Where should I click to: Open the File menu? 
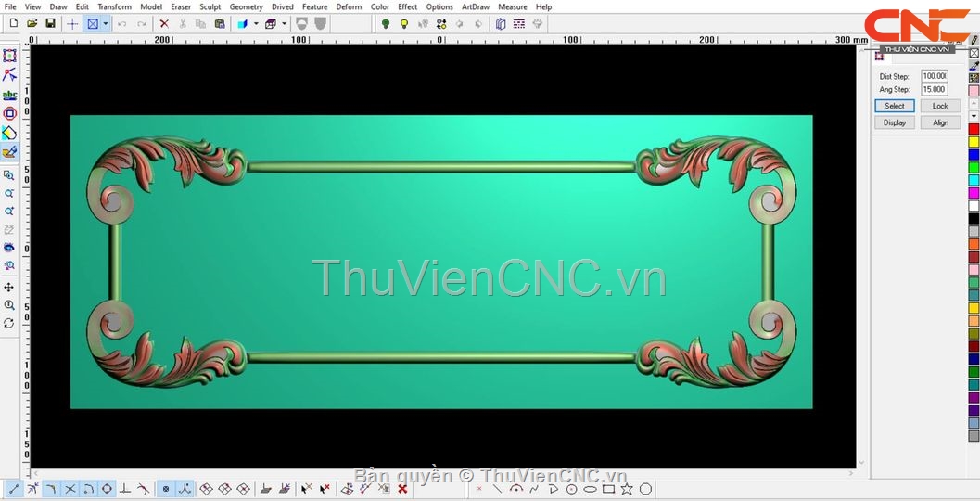(x=10, y=6)
